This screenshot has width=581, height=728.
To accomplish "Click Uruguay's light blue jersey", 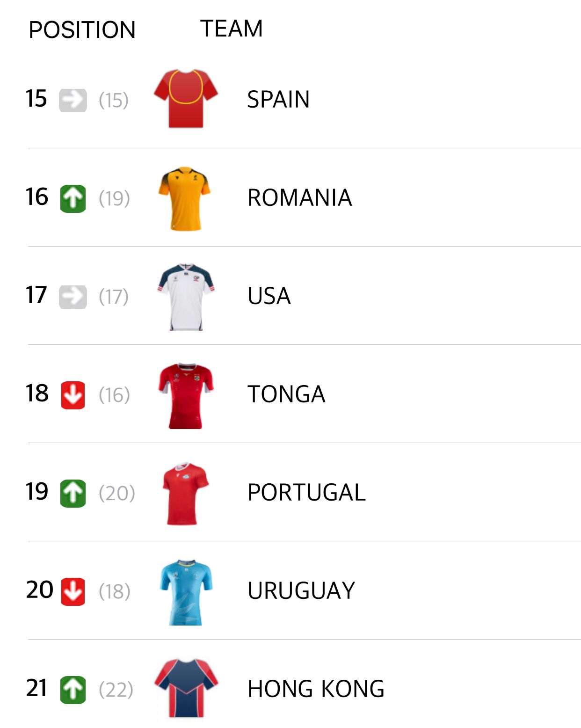I will click(x=186, y=592).
